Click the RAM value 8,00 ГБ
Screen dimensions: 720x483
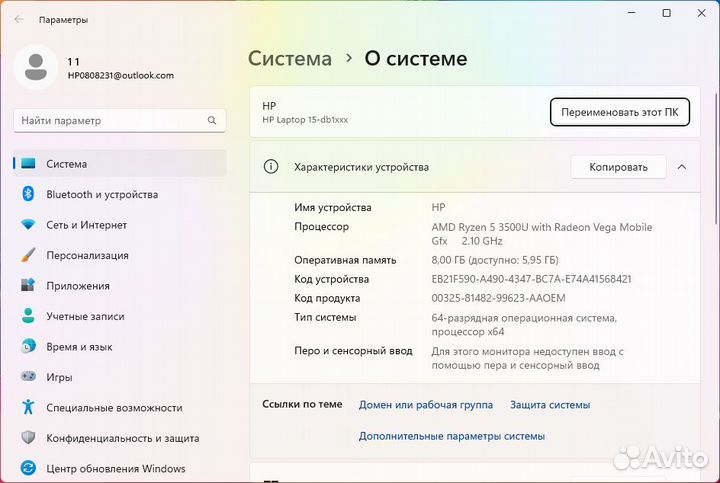pos(495,260)
